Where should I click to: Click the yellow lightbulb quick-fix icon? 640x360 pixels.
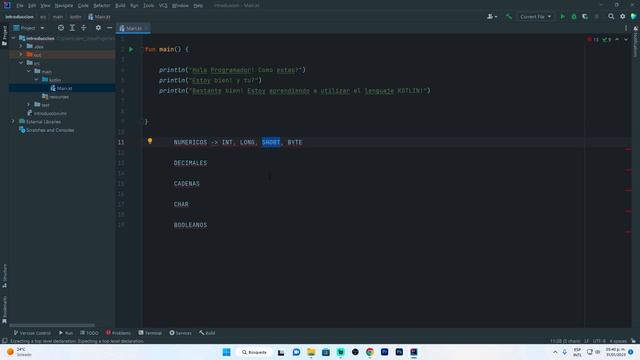(150, 141)
